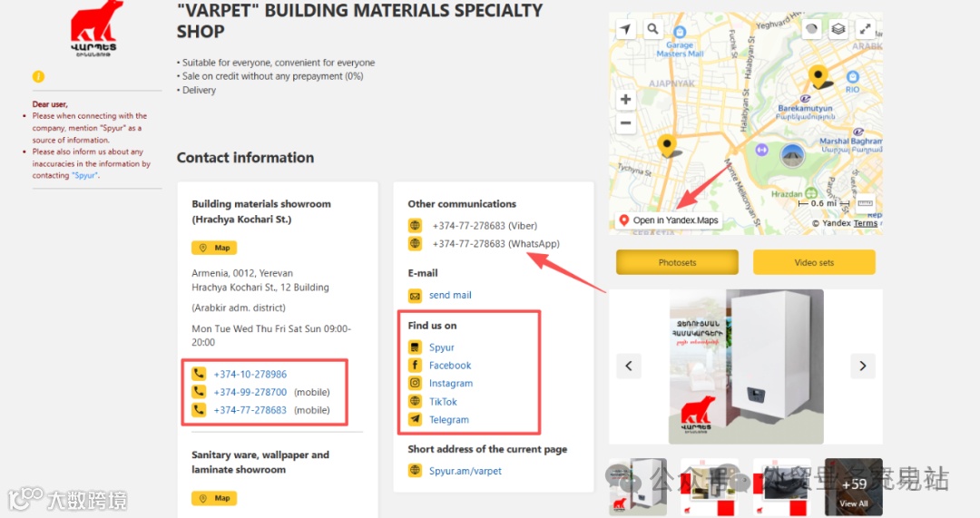The height and width of the screenshot is (518, 980).
Task: Zoom in the map with plus button
Action: click(625, 100)
